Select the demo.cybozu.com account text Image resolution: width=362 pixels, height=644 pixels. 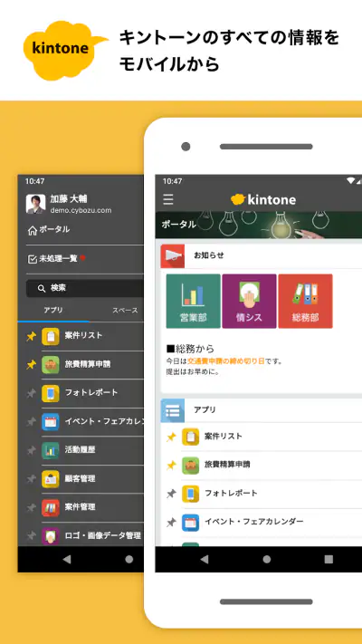click(81, 210)
